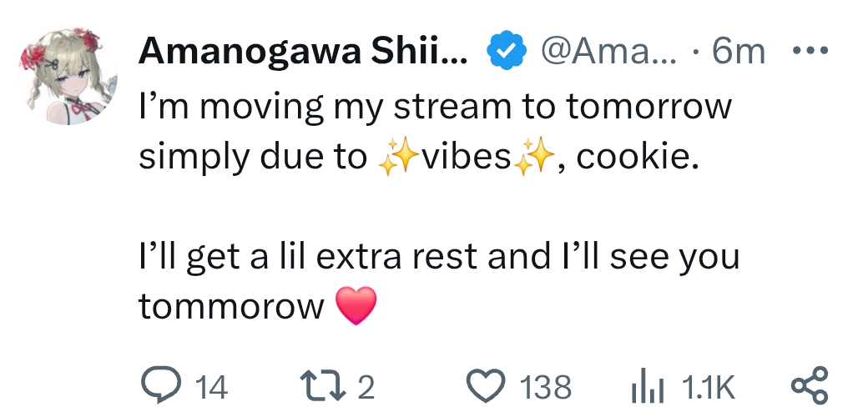Open Amanogawa Shii's profile avatar
Viewport: 868px width, 417px height.
(x=68, y=76)
